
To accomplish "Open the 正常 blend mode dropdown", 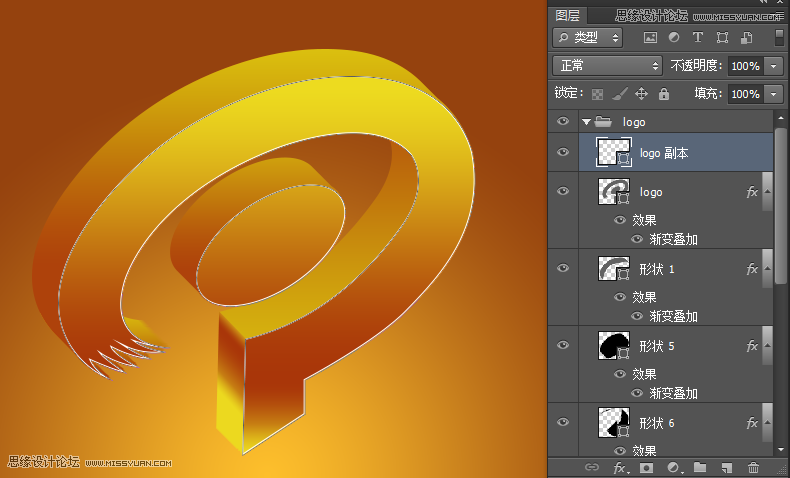I will 608,66.
